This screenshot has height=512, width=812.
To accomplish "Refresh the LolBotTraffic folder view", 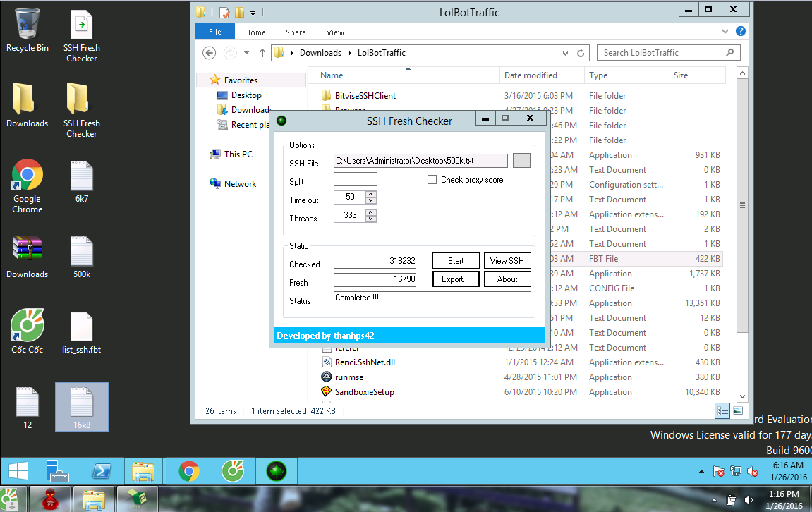I will 581,53.
